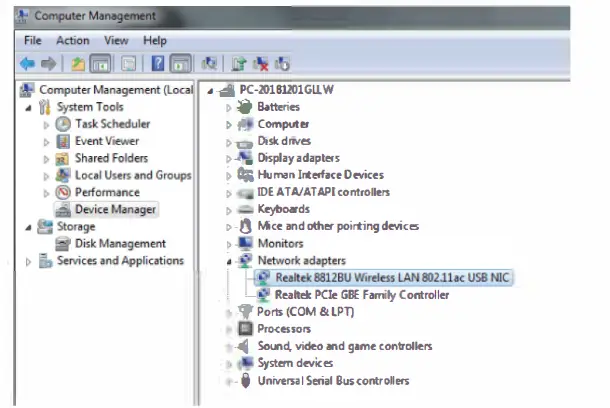Image resolution: width=610 pixels, height=408 pixels.
Task: Expand Services and Applications arrow
Action: point(28,262)
